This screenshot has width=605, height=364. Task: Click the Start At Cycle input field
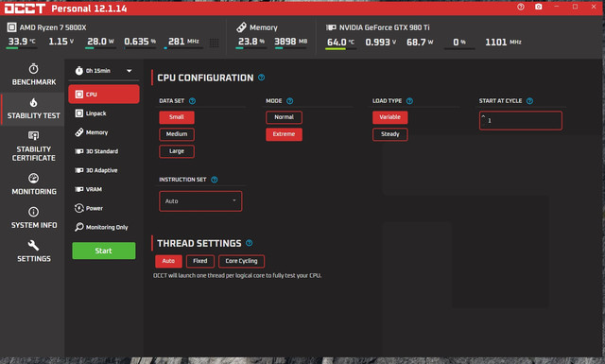(x=521, y=120)
